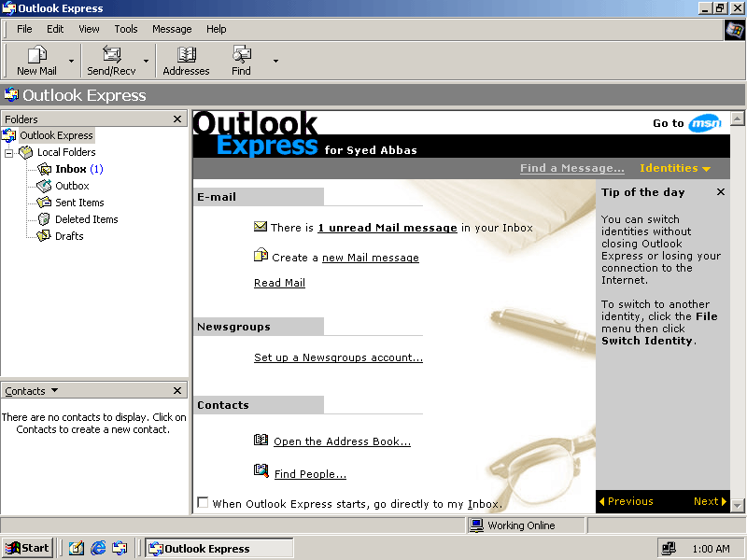747x560 pixels.
Task: Expand the New Mail dropdown arrow
Action: [x=71, y=62]
